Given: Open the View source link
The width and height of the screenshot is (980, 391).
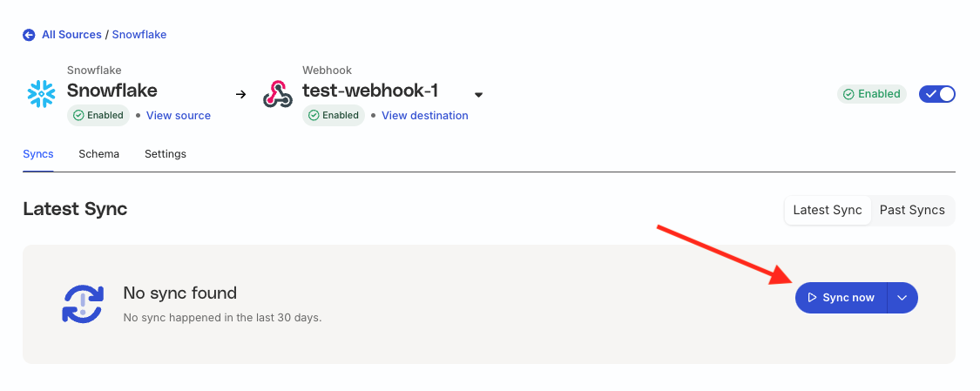Looking at the screenshot, I should pos(178,116).
